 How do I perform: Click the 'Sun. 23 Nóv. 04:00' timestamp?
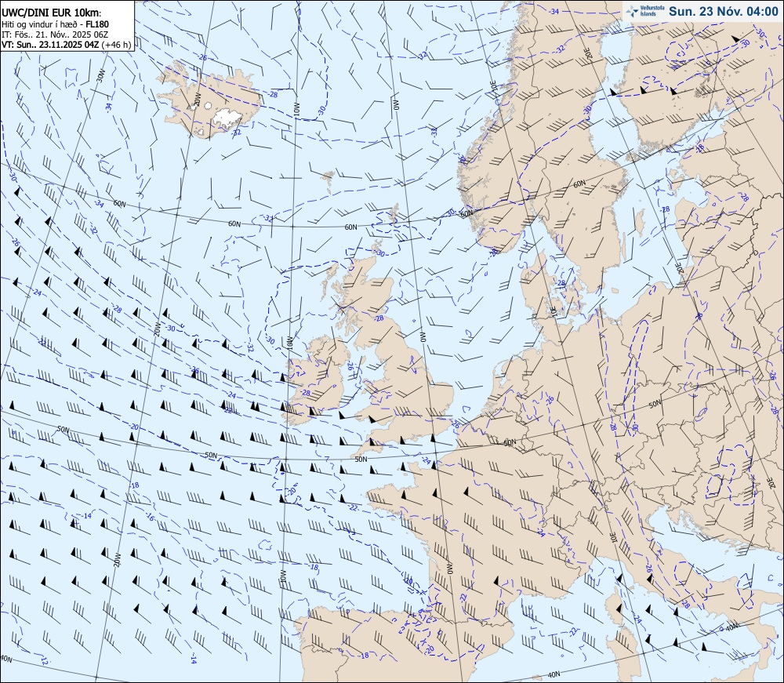click(723, 12)
